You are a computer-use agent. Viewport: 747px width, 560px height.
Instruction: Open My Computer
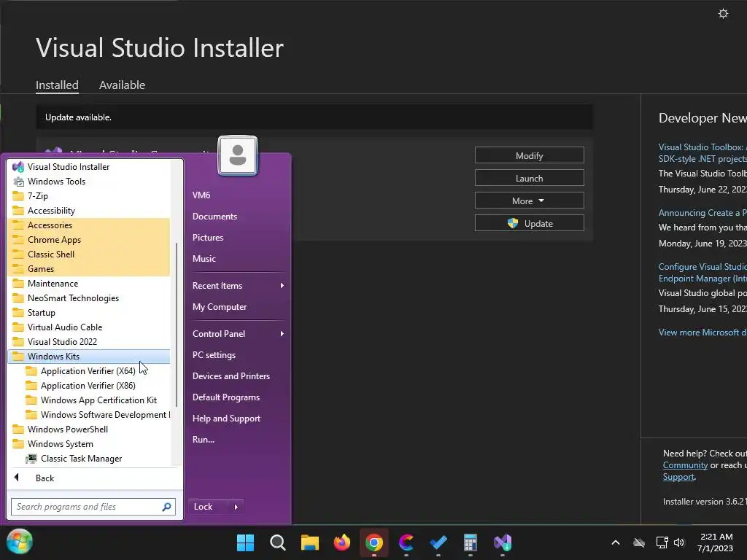220,307
